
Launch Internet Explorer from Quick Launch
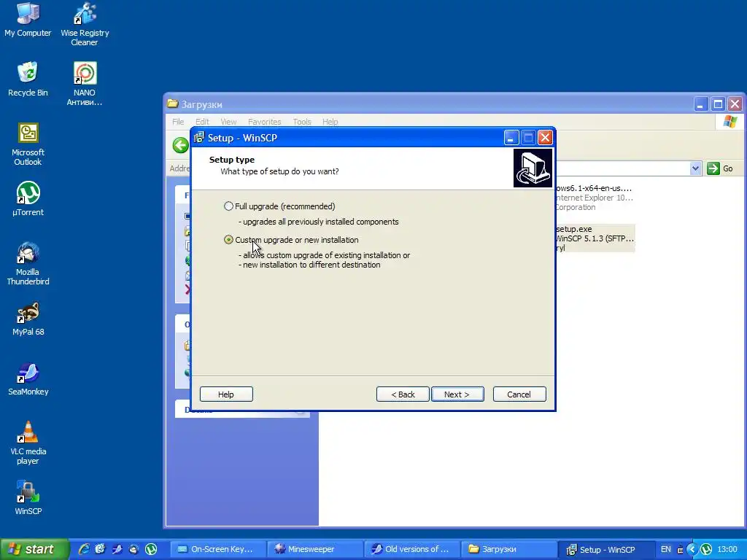(85, 549)
